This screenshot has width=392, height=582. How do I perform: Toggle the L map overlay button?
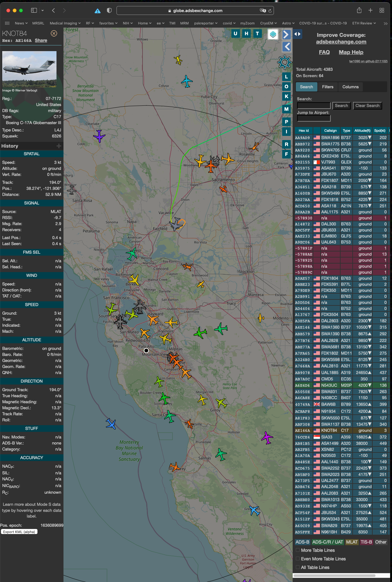[286, 77]
